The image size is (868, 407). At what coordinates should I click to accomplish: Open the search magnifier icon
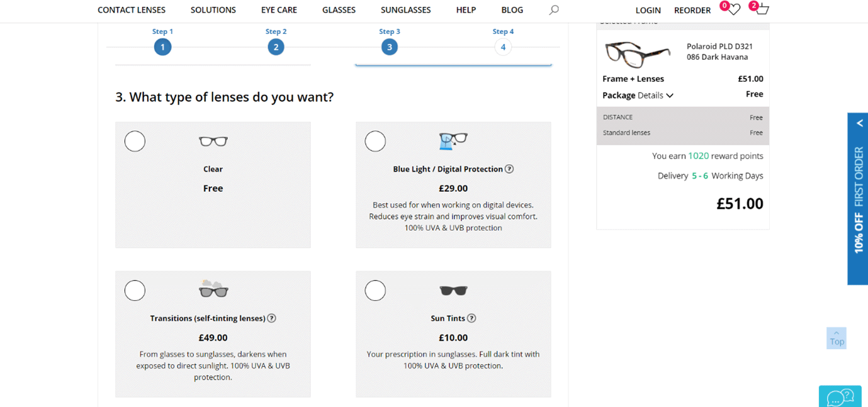[x=554, y=9]
